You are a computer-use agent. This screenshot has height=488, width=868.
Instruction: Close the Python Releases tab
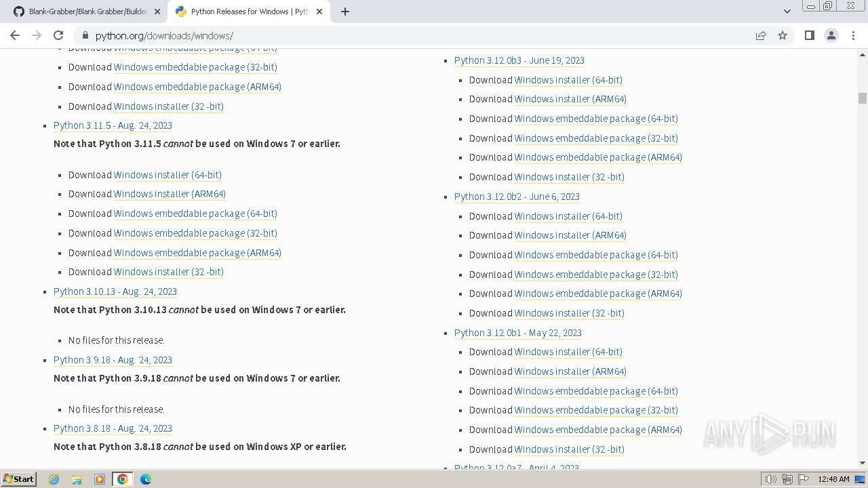coord(319,12)
